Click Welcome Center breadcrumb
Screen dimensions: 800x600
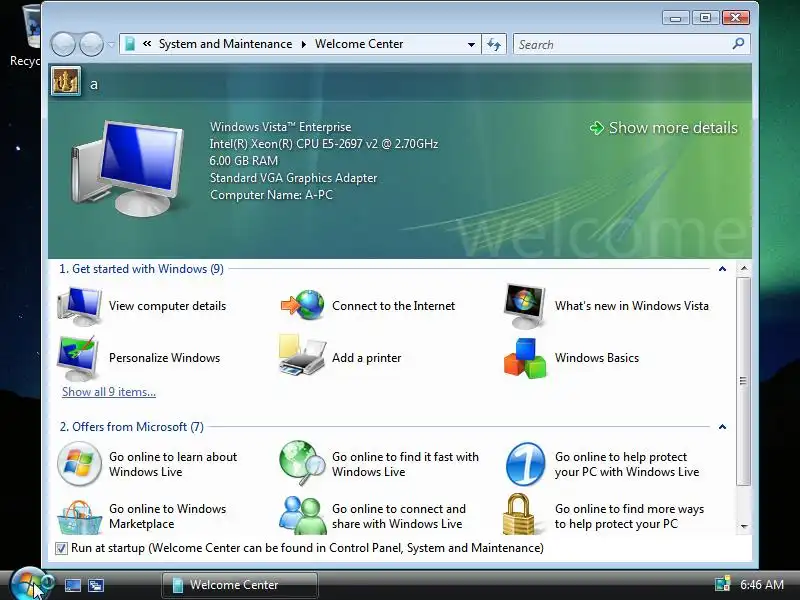coord(359,44)
